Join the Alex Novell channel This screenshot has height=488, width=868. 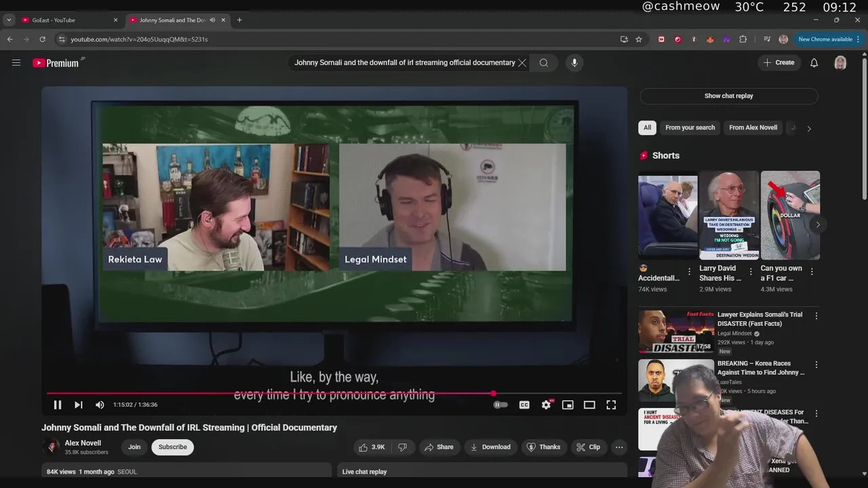[134, 447]
